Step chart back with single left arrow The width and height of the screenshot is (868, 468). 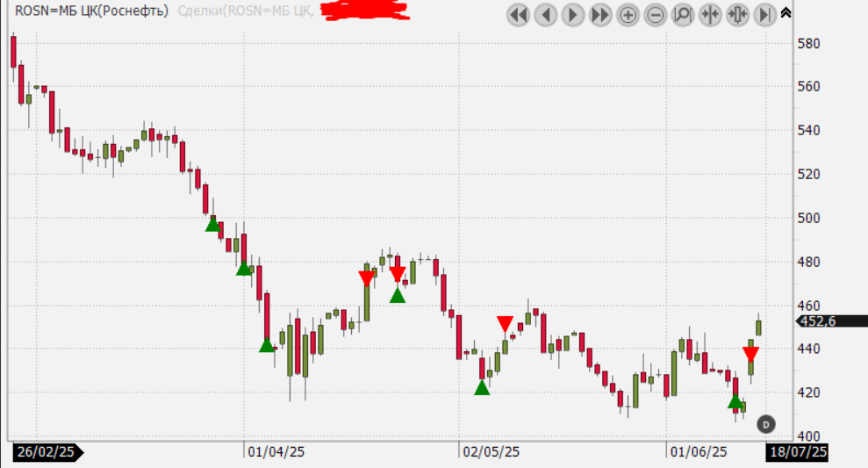[x=546, y=15]
